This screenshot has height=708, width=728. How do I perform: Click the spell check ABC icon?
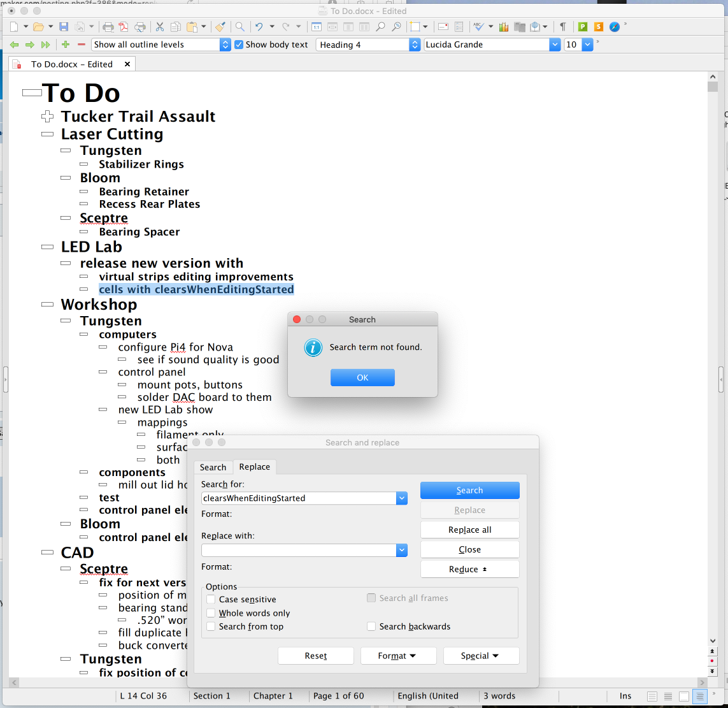478,27
